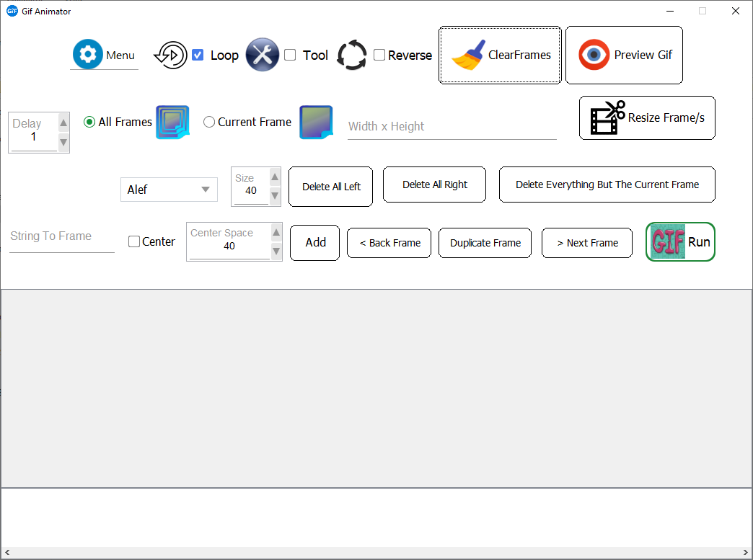This screenshot has width=753, height=560.
Task: Uncheck the Loop checkbox
Action: pos(198,55)
